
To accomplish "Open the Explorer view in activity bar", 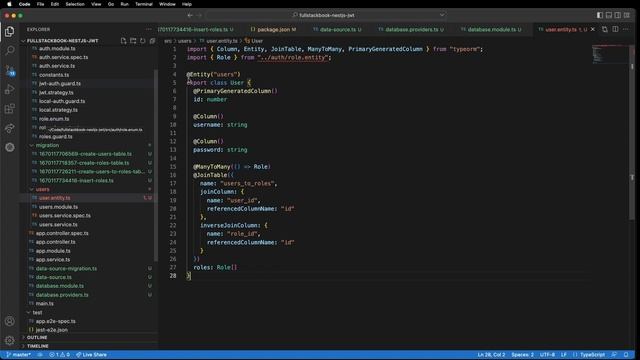I will coord(9,31).
